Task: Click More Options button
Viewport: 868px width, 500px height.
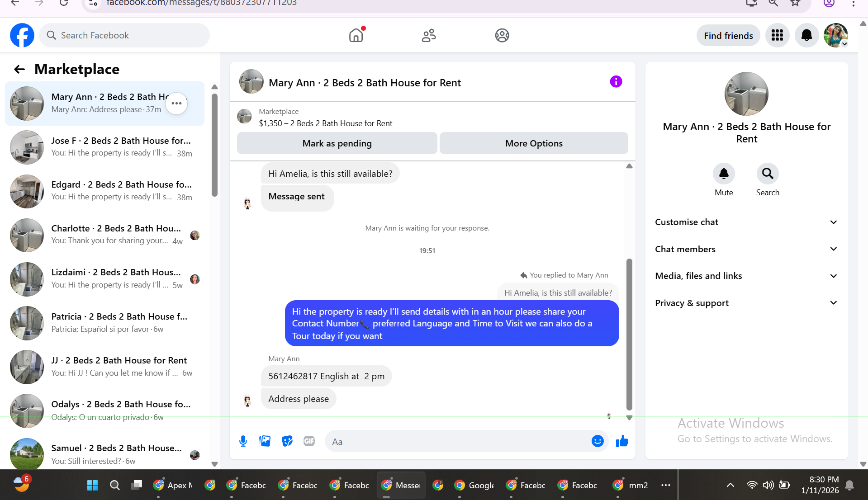Action: [x=534, y=143]
